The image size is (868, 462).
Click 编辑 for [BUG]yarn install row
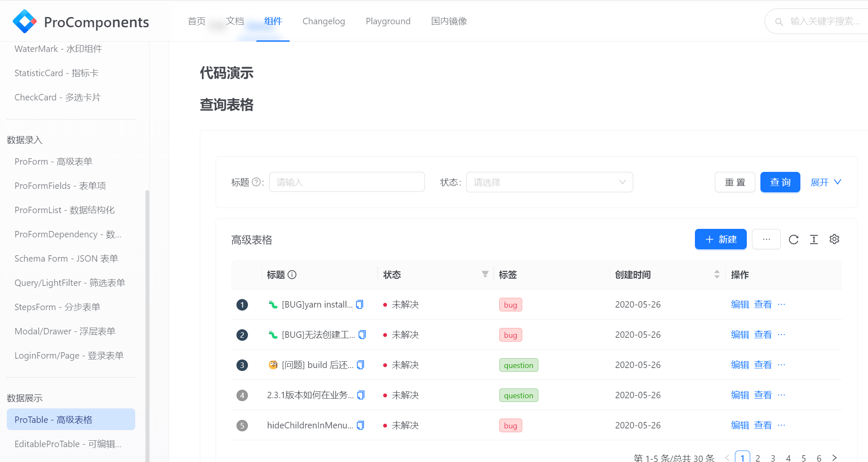click(740, 305)
